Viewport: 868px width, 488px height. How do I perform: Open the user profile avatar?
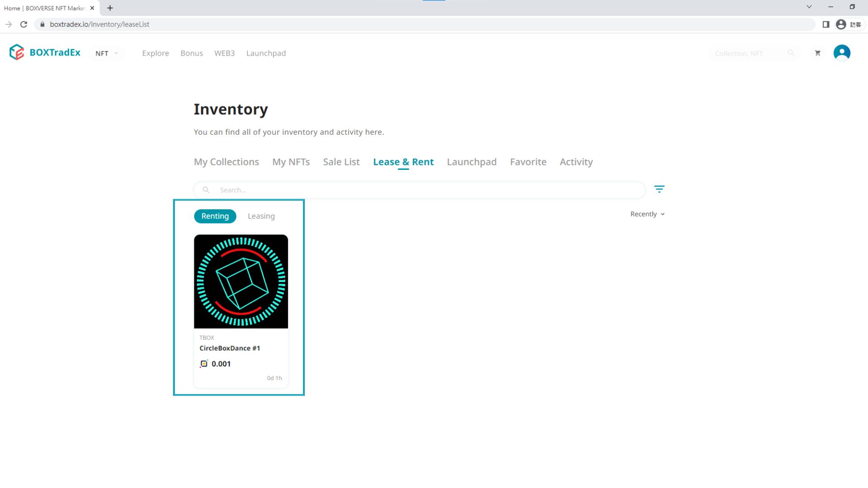click(841, 53)
